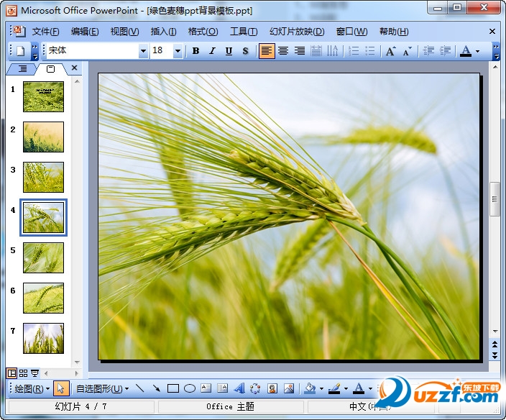
Task: Apply the toolbar Font Color
Action: coord(465,51)
